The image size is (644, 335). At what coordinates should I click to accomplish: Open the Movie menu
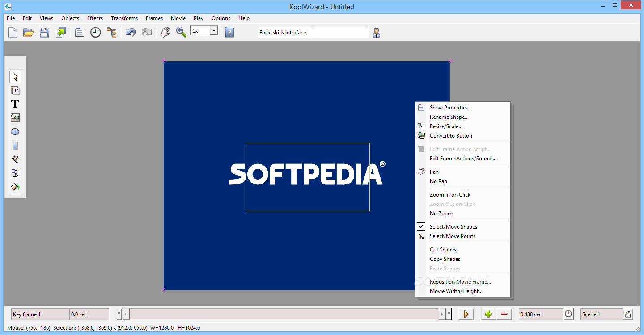(x=178, y=18)
